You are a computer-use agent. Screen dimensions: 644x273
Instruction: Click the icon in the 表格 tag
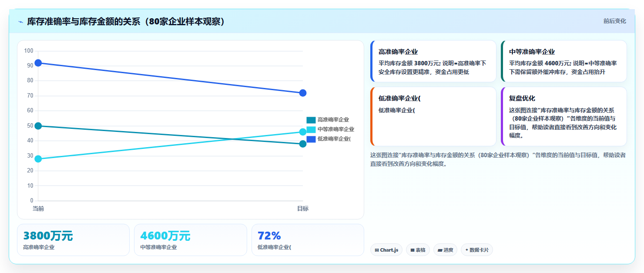(x=412, y=250)
